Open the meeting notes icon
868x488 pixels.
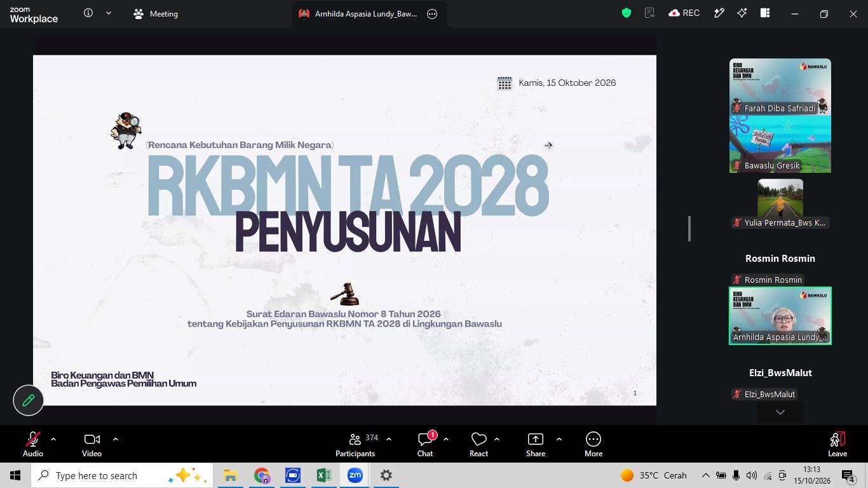[x=649, y=13]
